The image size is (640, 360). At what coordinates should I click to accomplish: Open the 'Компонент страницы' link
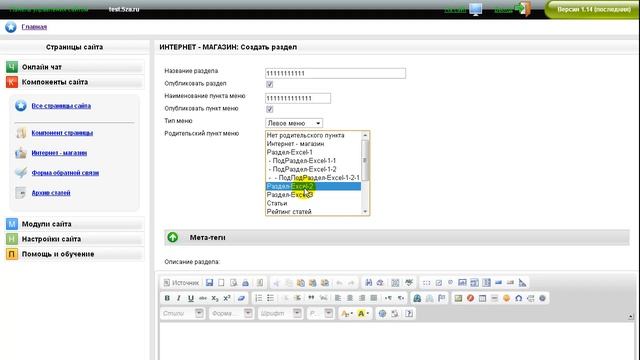point(62,133)
